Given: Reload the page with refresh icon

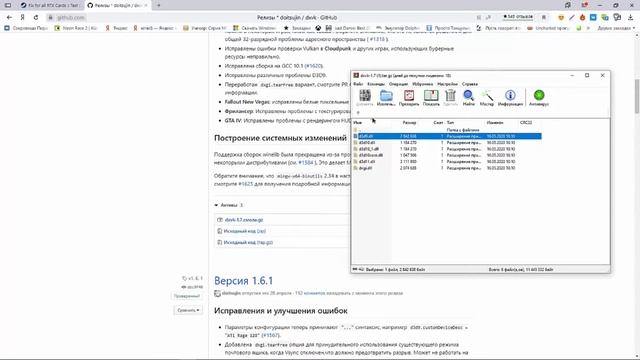Looking at the screenshot, I should [x=36, y=18].
